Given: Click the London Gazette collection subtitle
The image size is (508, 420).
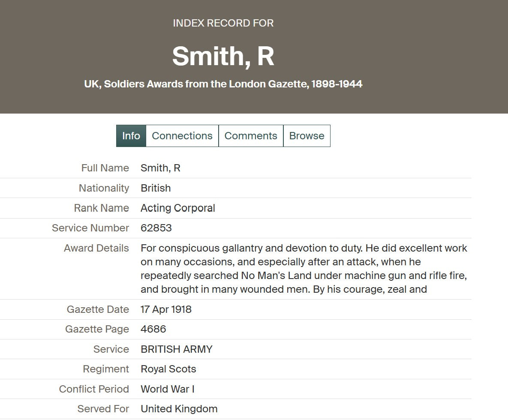Looking at the screenshot, I should (x=223, y=84).
